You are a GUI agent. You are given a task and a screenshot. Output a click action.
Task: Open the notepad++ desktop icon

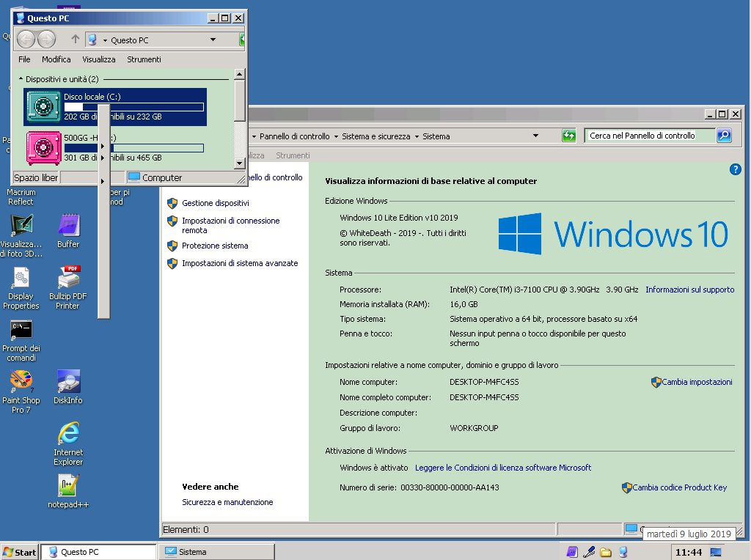[x=68, y=491]
